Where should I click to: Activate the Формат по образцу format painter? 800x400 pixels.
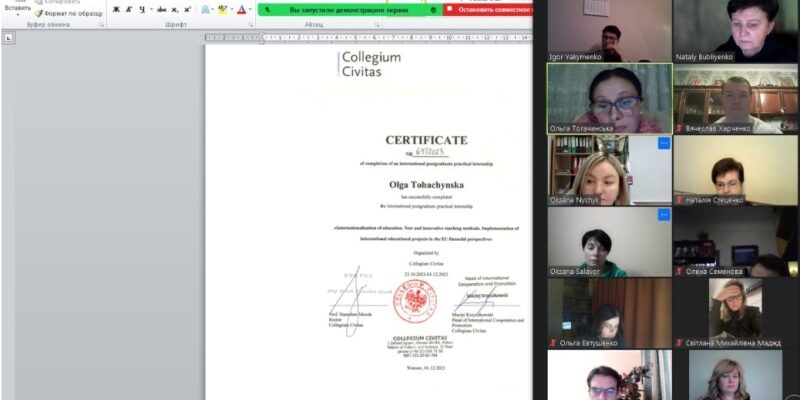click(68, 14)
